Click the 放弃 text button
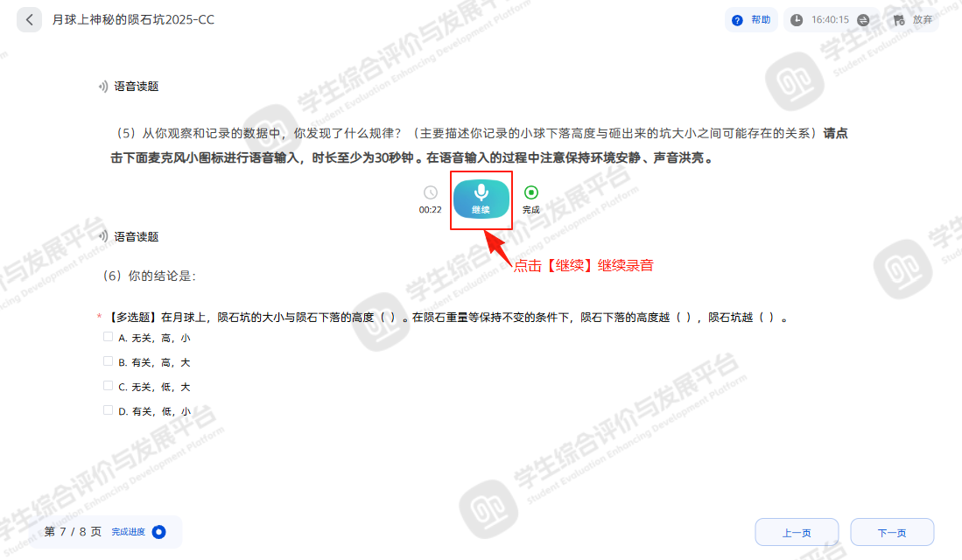The width and height of the screenshot is (962, 560). (922, 20)
